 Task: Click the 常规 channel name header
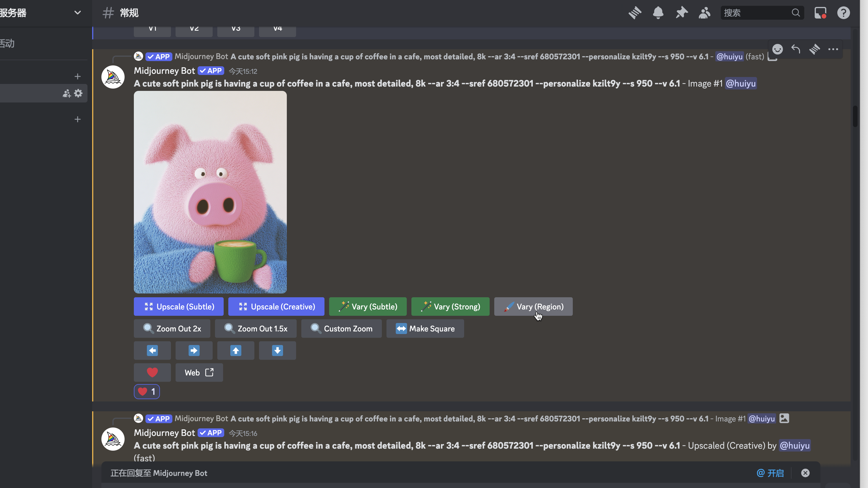click(x=129, y=13)
